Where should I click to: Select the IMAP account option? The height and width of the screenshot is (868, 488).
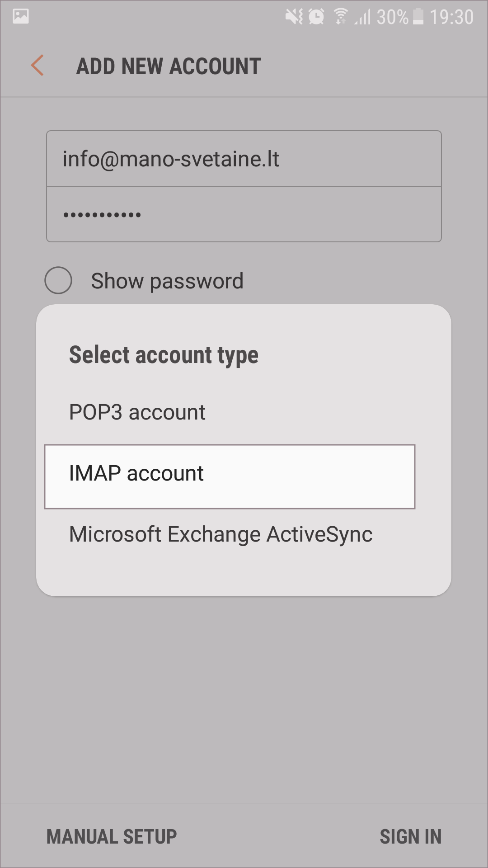[x=230, y=476]
